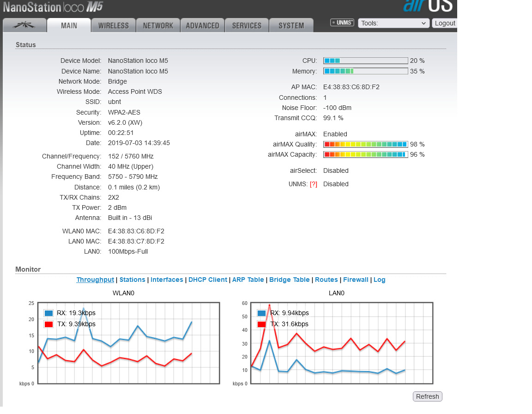
Task: Click the Antenna value Built in - 13 dBi
Action: (130, 218)
